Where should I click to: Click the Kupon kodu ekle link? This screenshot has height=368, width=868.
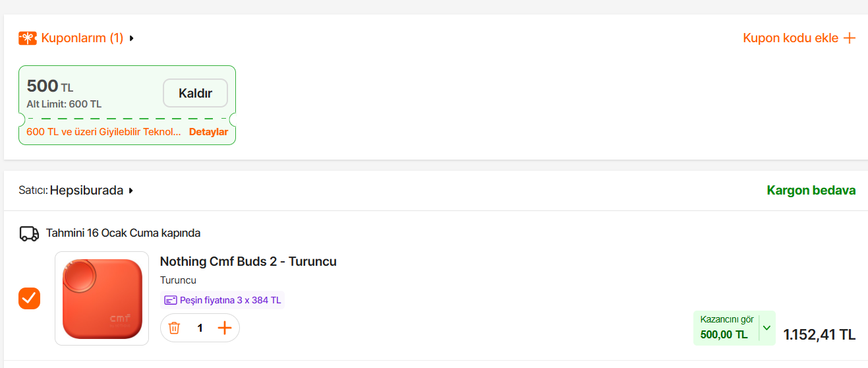(x=790, y=38)
